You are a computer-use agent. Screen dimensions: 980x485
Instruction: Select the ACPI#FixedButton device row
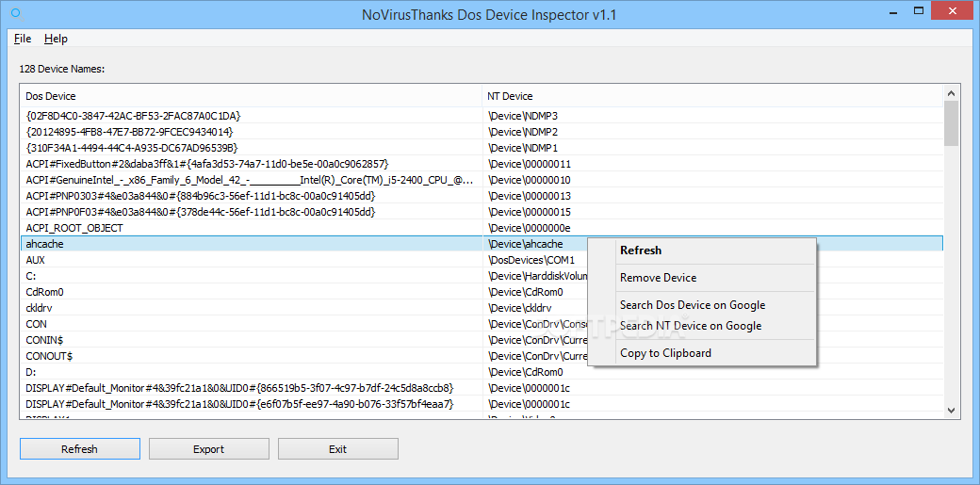tap(482, 164)
